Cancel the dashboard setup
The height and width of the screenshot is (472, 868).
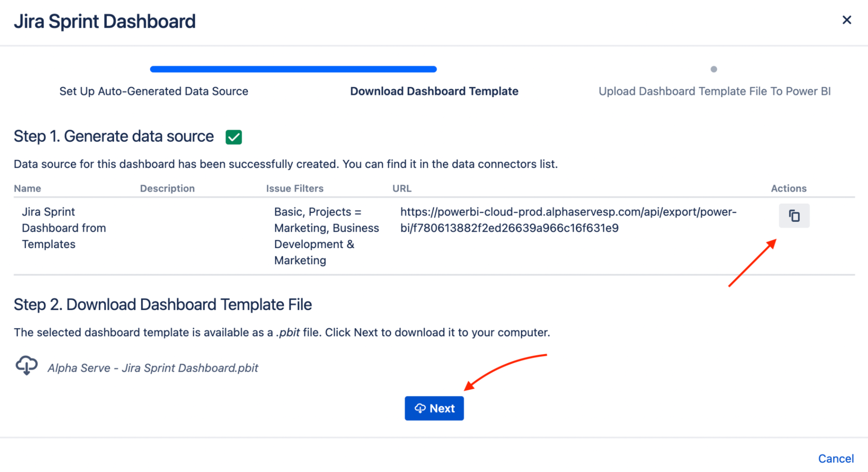click(x=836, y=458)
